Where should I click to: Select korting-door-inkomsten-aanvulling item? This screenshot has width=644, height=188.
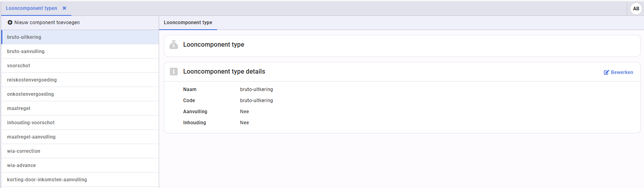[x=47, y=180]
